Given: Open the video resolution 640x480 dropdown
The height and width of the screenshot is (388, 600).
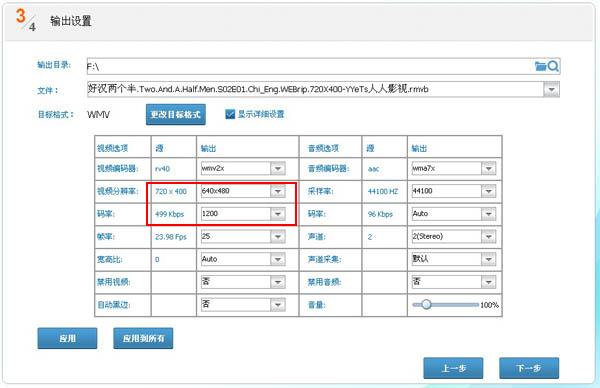Looking at the screenshot, I should pyautogui.click(x=278, y=191).
